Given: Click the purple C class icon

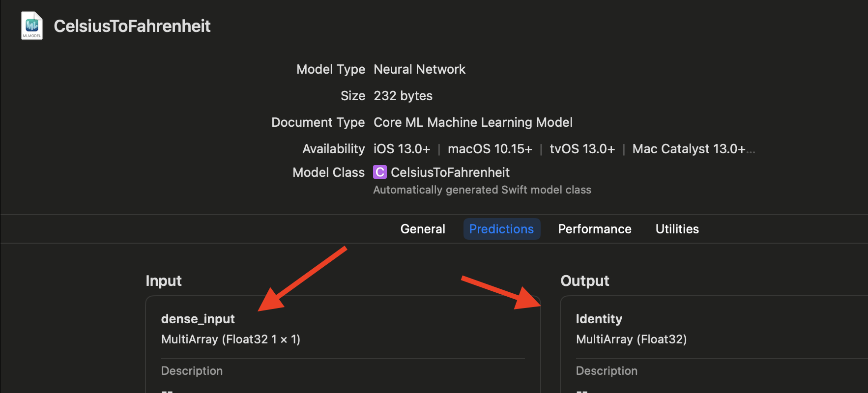Looking at the screenshot, I should pos(379,172).
